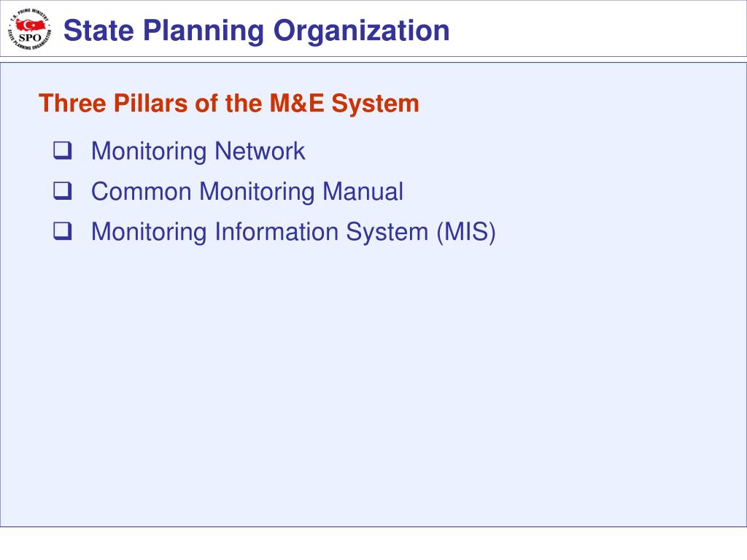
Task: Click the word State in the title
Action: (x=99, y=31)
